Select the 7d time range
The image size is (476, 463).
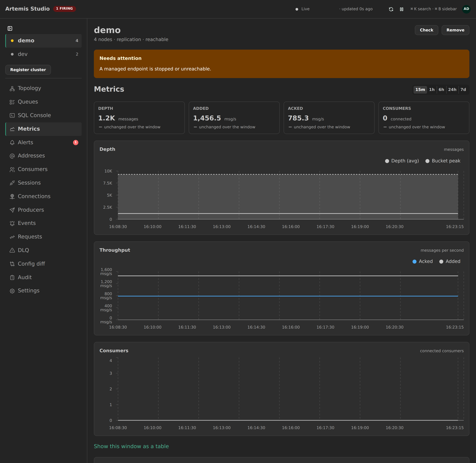pyautogui.click(x=463, y=89)
